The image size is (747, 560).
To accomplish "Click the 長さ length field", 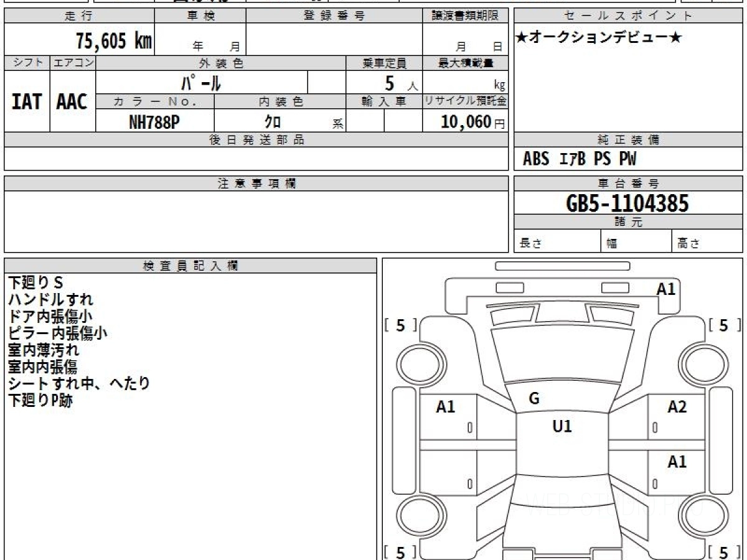I will (x=557, y=242).
